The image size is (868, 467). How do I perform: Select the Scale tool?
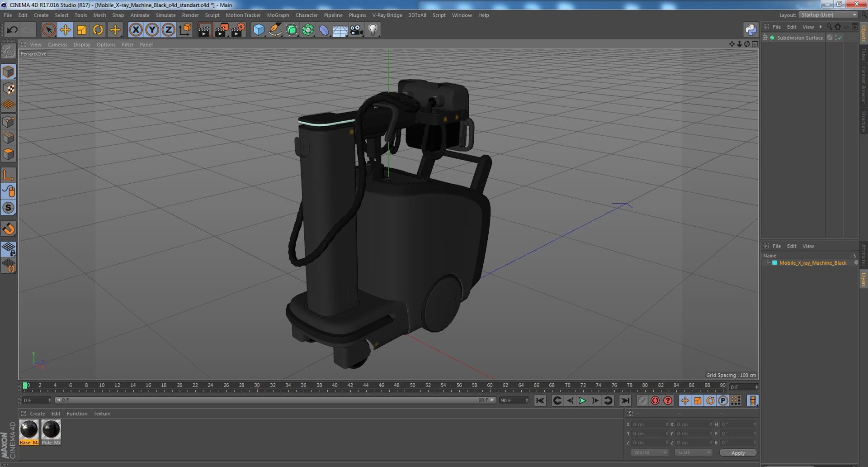click(x=81, y=30)
